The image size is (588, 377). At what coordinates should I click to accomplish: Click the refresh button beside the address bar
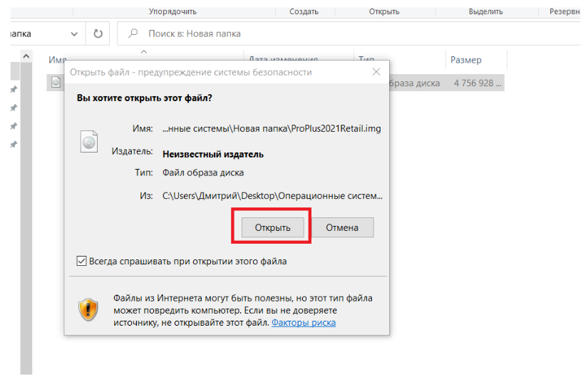[x=98, y=33]
